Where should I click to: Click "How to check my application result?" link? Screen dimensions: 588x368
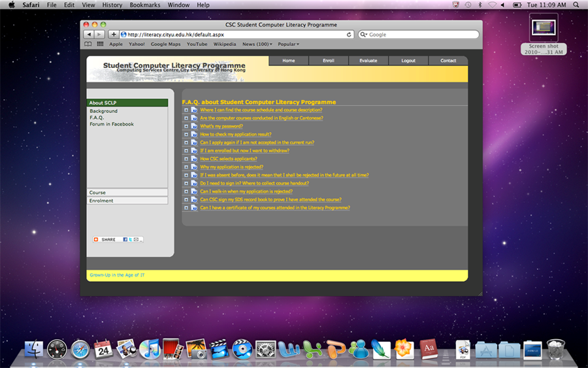(235, 135)
